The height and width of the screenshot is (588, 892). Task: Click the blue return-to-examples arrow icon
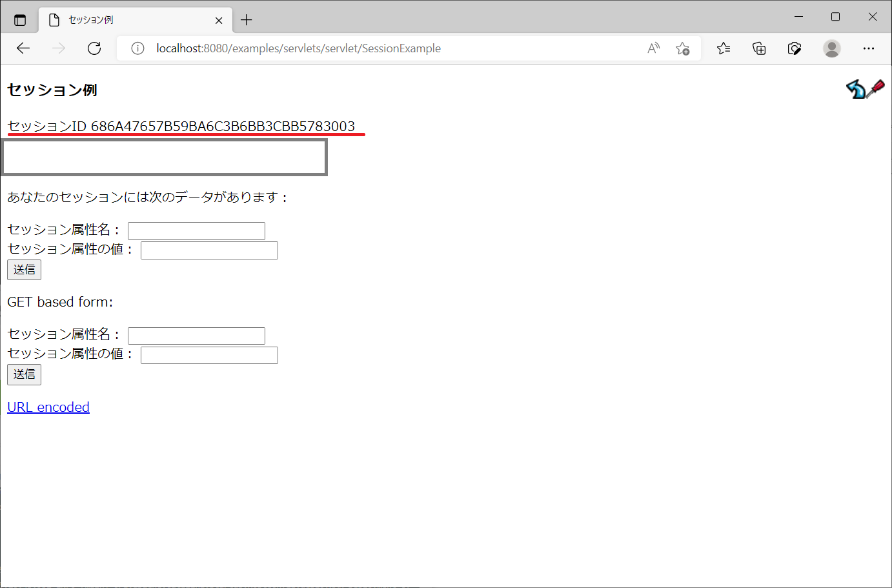(856, 90)
